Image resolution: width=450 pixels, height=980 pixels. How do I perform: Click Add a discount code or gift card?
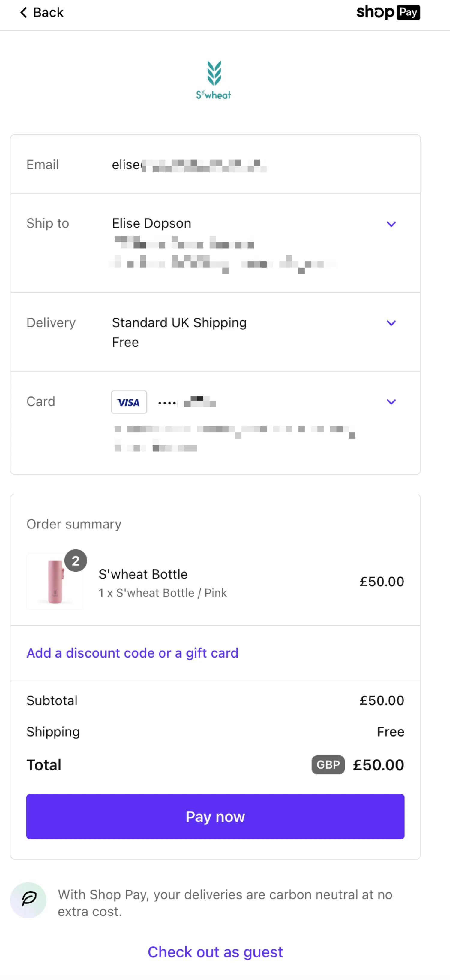point(132,653)
